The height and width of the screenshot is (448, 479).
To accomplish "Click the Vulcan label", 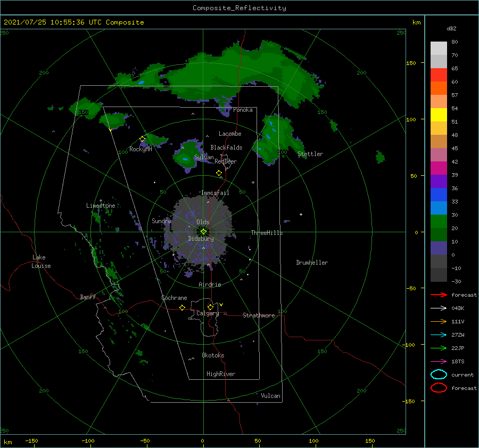I will (270, 396).
